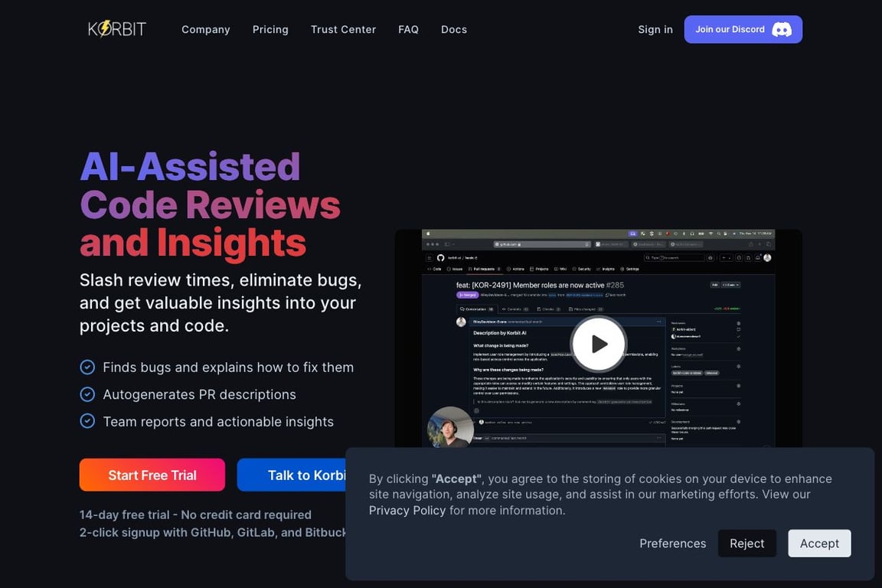Screen dimensions: 882x588
Task: Click checkmark icon beside Team reports
Action: [x=87, y=421]
